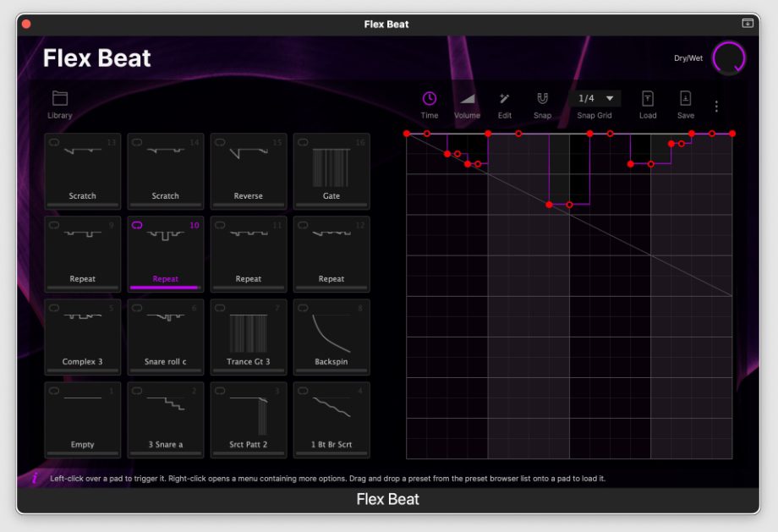Trigger the Srct Patt 2 pad
Viewport: 778px width, 532px height.
pos(248,420)
